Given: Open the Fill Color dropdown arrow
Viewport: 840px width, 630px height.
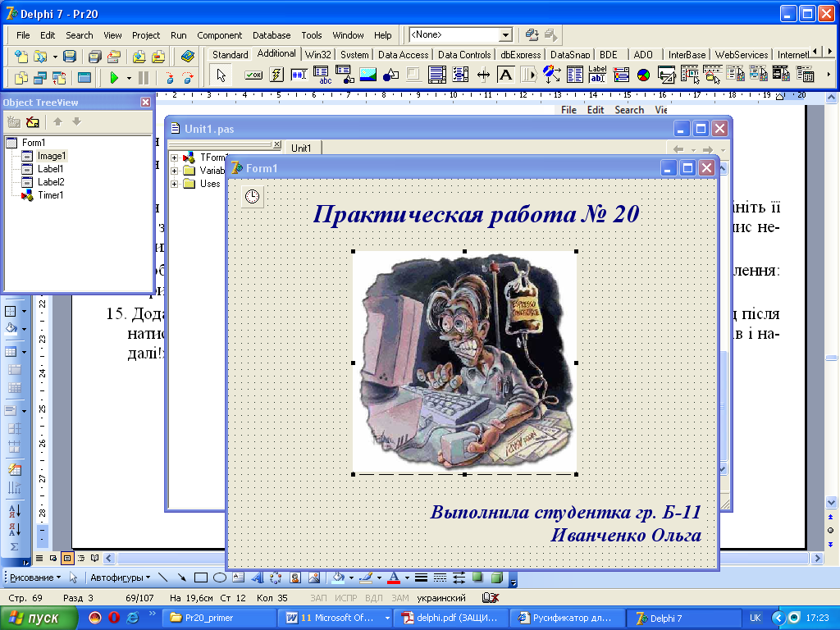Looking at the screenshot, I should pyautogui.click(x=351, y=577).
